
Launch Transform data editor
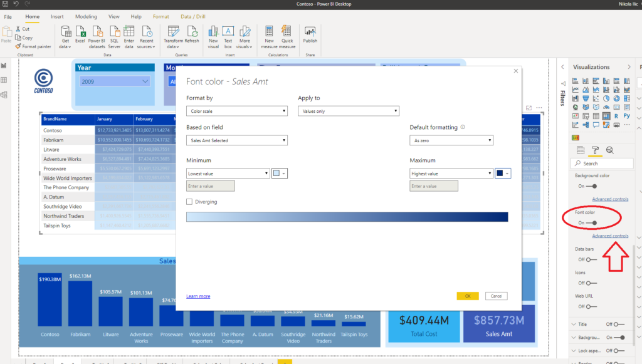point(173,37)
